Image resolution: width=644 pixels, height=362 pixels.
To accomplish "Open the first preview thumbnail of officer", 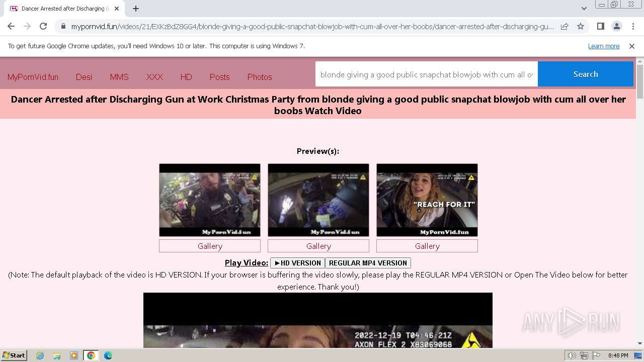I will pyautogui.click(x=210, y=200).
